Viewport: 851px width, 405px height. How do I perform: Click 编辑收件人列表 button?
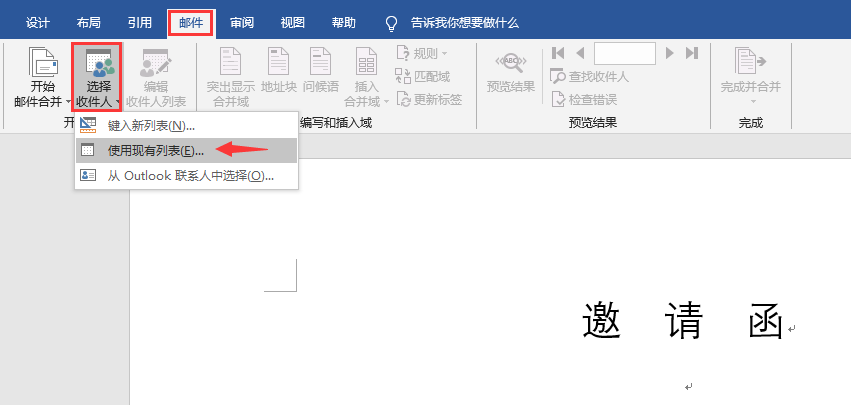[x=156, y=77]
